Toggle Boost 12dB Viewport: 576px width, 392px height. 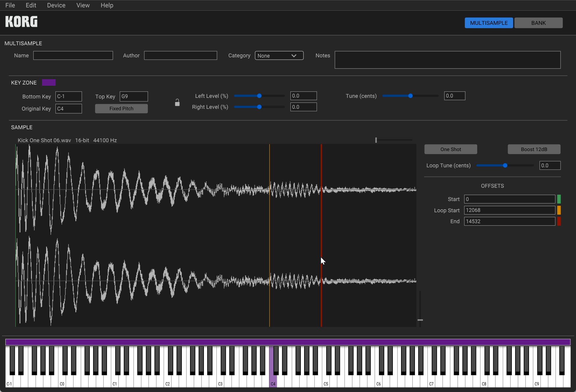(534, 149)
